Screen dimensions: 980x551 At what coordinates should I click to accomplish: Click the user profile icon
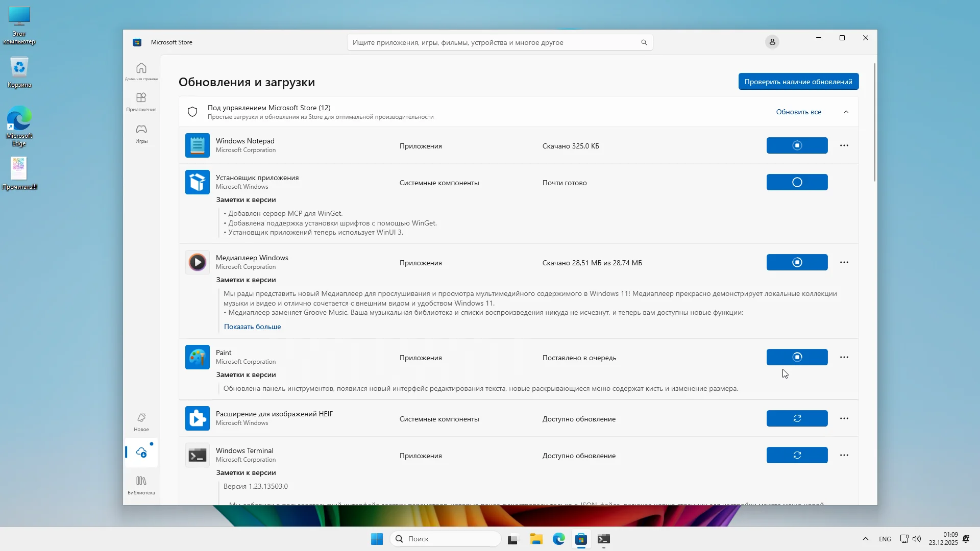(x=772, y=42)
